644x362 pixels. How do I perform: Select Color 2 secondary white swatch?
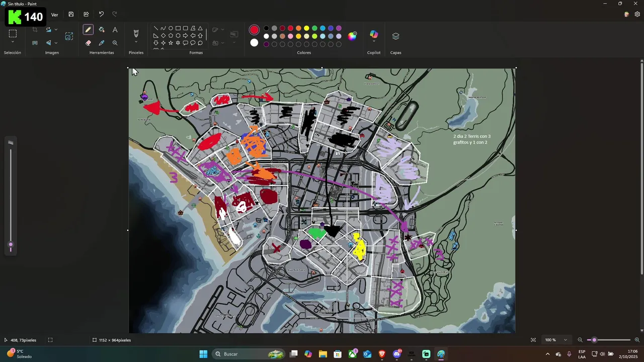[254, 43]
